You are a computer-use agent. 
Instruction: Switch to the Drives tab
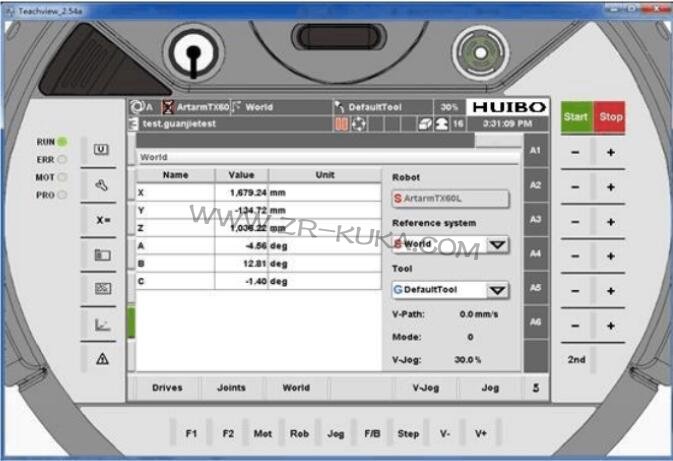(x=167, y=387)
